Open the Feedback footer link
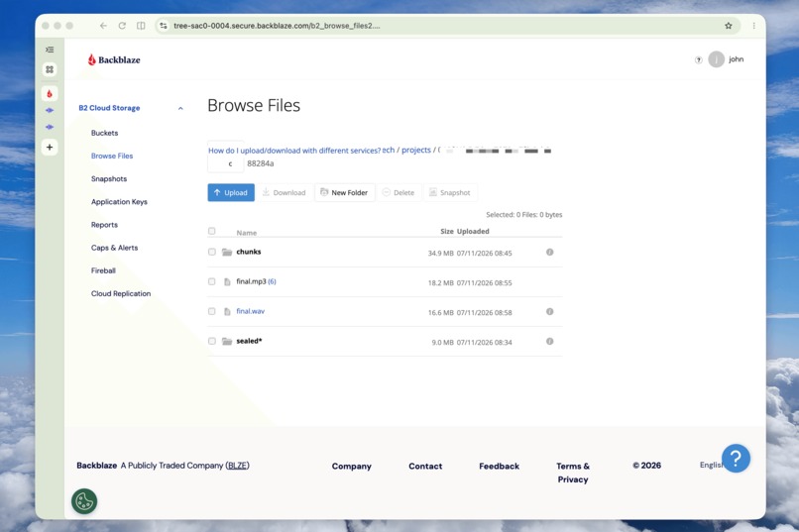This screenshot has width=799, height=532. tap(500, 466)
